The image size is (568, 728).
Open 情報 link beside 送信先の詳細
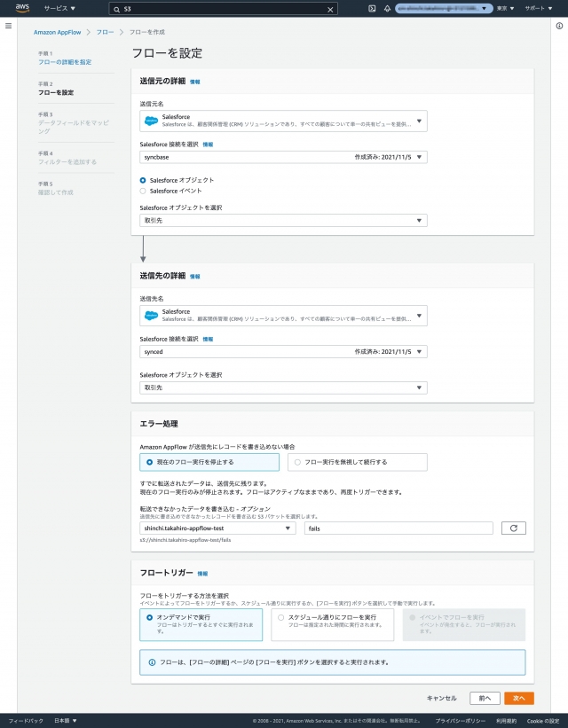pos(194,277)
